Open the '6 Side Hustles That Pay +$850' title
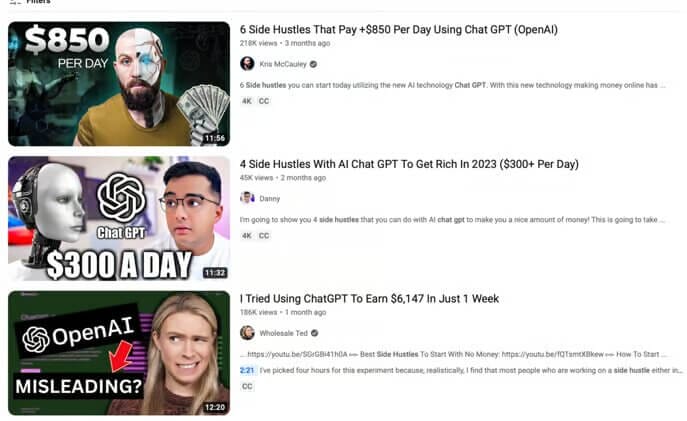The image size is (687, 421). point(399,30)
